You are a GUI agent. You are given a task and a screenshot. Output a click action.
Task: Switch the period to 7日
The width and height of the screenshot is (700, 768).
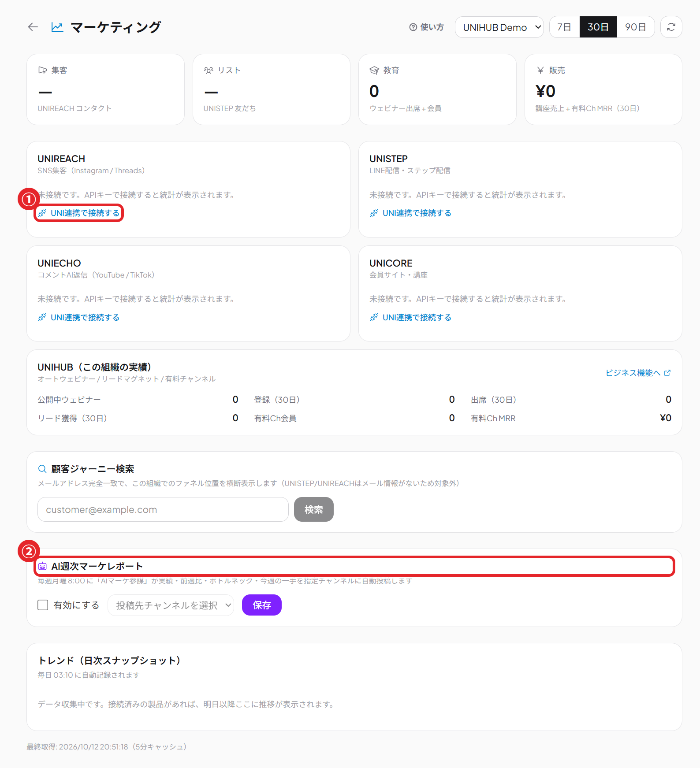564,27
